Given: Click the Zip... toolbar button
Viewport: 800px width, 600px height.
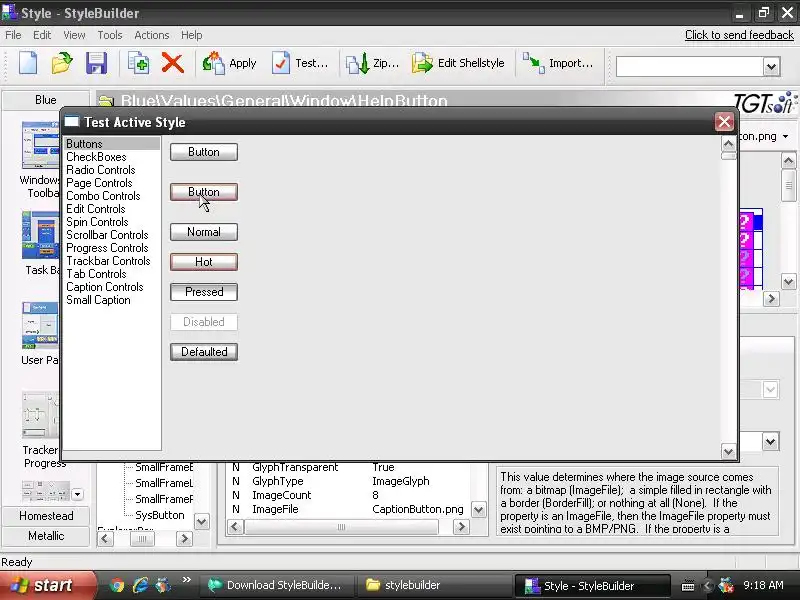Looking at the screenshot, I should tap(372, 63).
